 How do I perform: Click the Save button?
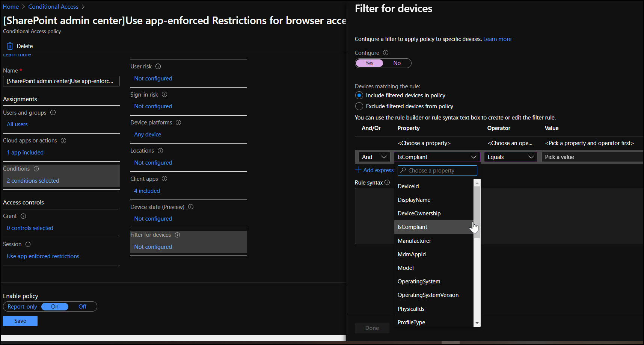click(20, 321)
